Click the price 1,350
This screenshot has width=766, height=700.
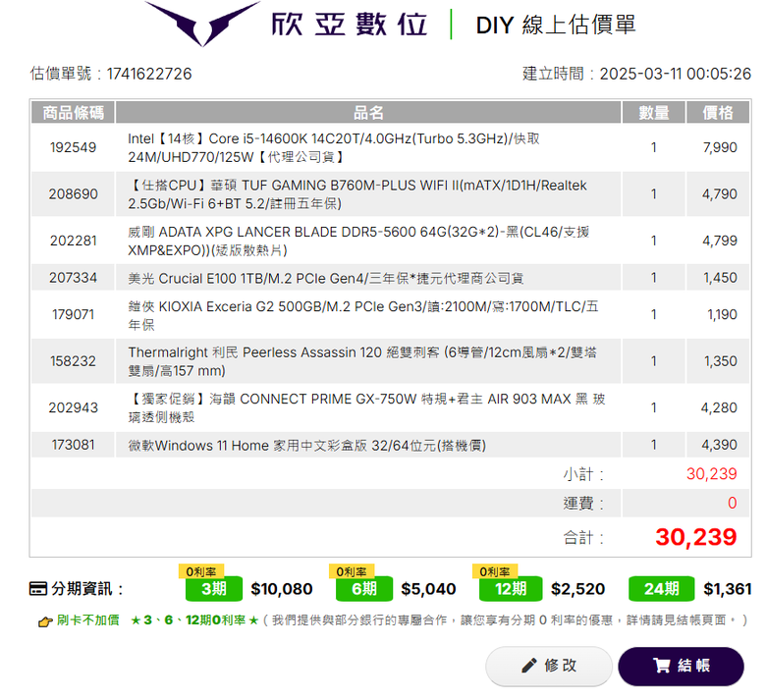click(720, 361)
